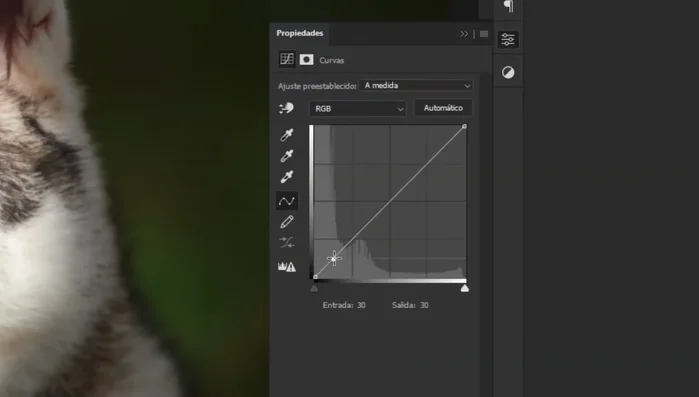Open the Paragraph panel icon in dock

click(508, 6)
